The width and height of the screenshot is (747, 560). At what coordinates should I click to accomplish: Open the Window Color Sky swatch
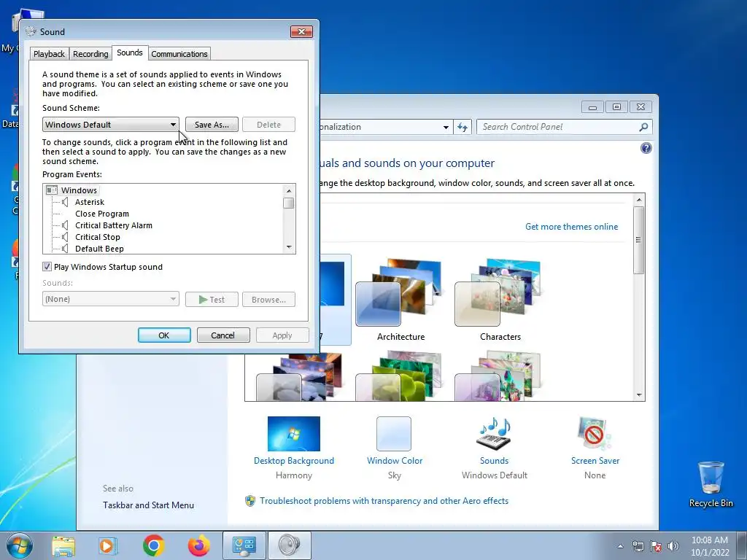coord(394,434)
